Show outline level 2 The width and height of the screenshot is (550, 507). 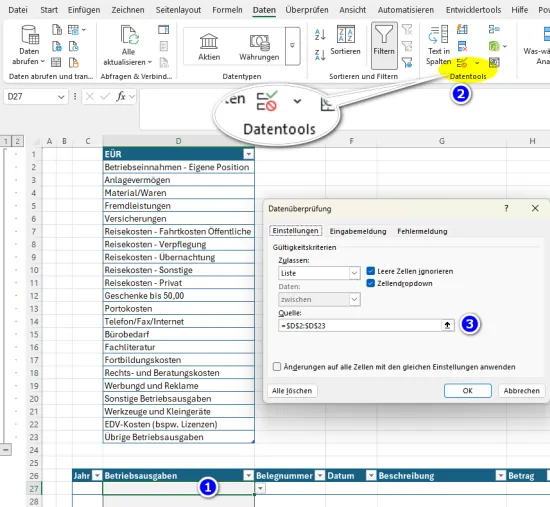coord(17,141)
